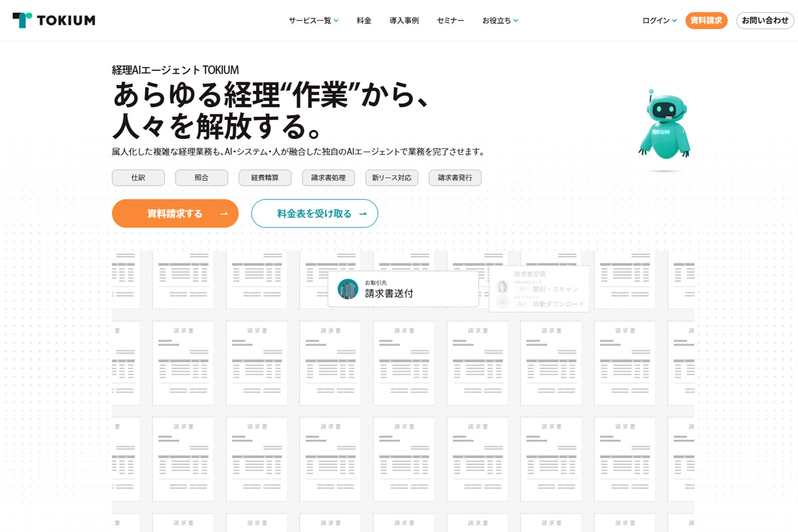Viewport: 798px width, 532px height.
Task: Click the header 資料請求 orange button
Action: (x=706, y=21)
